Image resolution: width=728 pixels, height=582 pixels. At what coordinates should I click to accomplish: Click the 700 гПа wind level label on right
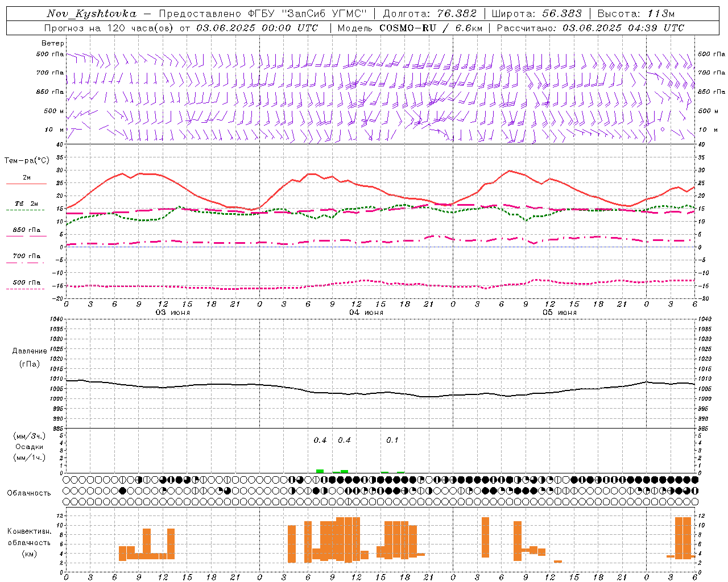tap(712, 73)
